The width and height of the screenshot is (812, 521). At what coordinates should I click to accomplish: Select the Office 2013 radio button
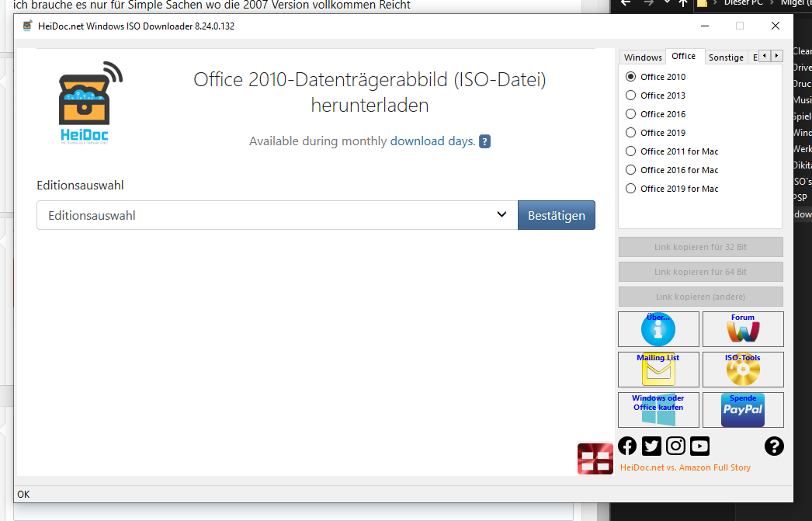pyautogui.click(x=631, y=96)
